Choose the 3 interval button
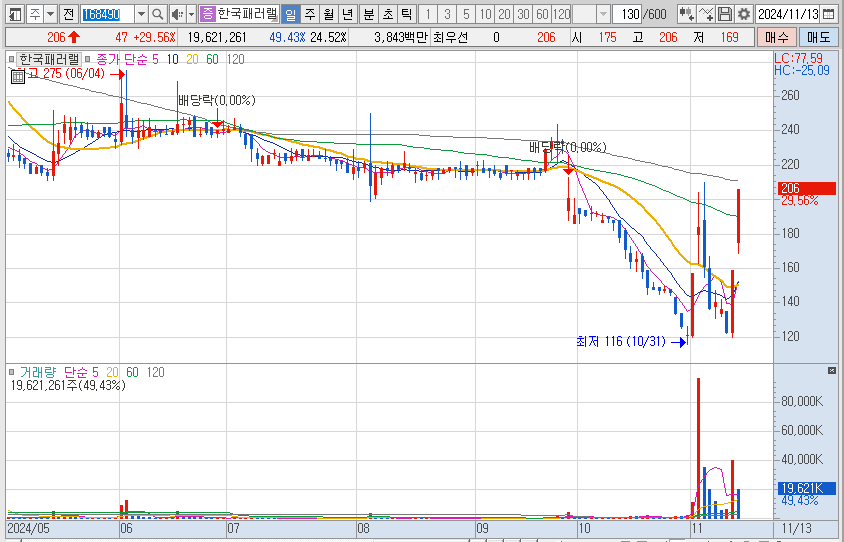 point(447,14)
